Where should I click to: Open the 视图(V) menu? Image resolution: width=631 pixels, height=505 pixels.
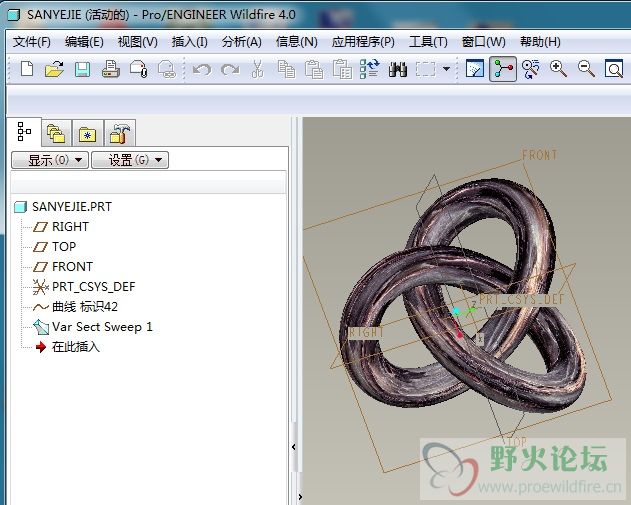pos(137,42)
